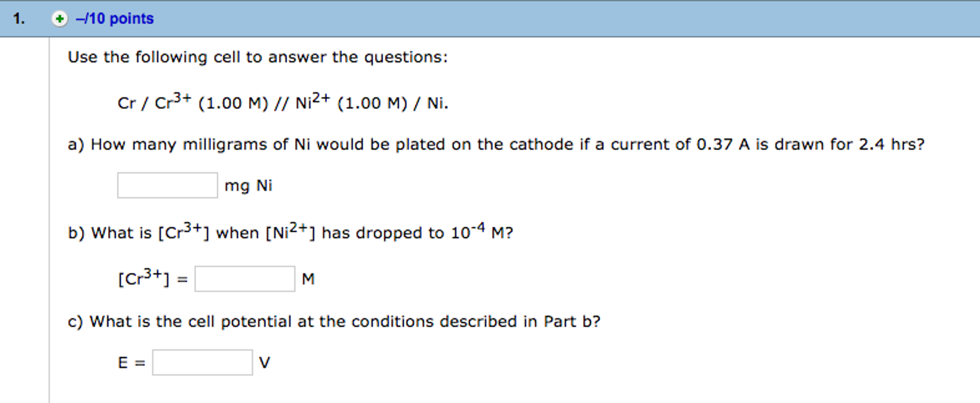The height and width of the screenshot is (403, 980).
Task: Click the 'M' unit label after concentration box
Action: point(308,279)
